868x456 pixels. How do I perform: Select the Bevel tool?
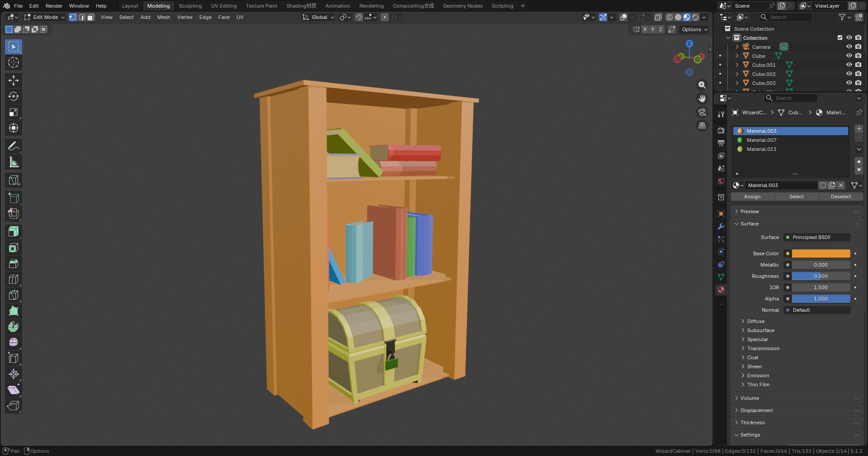point(14,263)
